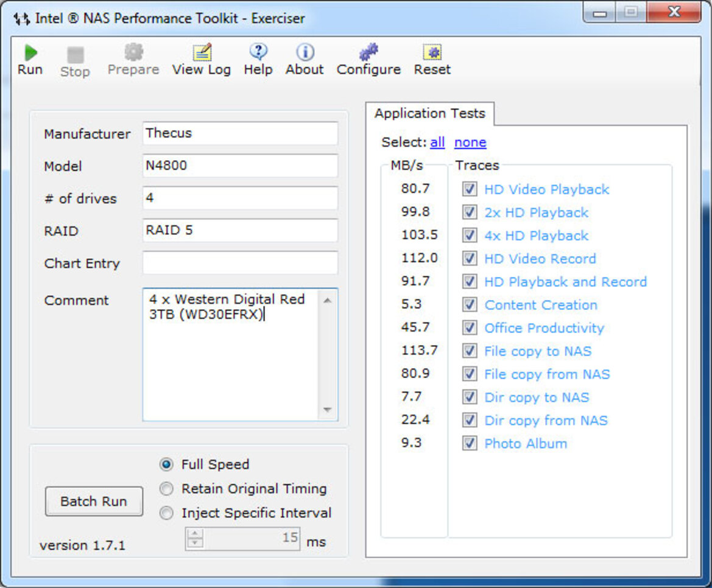This screenshot has height=588, width=712.
Task: Click the 112.0 MB/s result value
Action: coord(419,257)
